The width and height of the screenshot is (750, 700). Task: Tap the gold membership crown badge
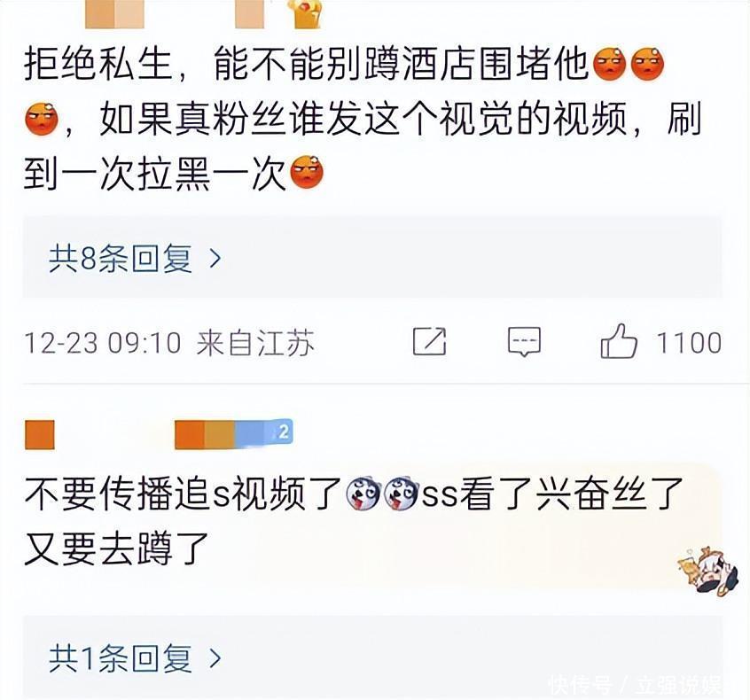coord(307,13)
